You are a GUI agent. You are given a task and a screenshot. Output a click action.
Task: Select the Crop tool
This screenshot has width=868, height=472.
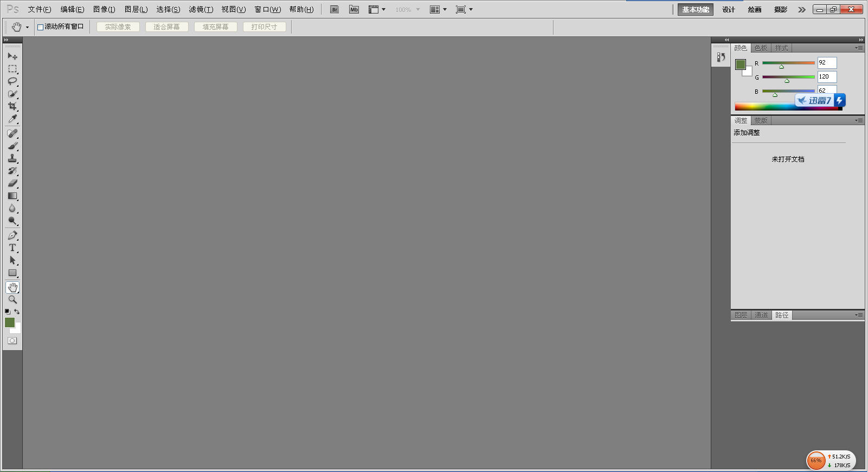(x=12, y=106)
